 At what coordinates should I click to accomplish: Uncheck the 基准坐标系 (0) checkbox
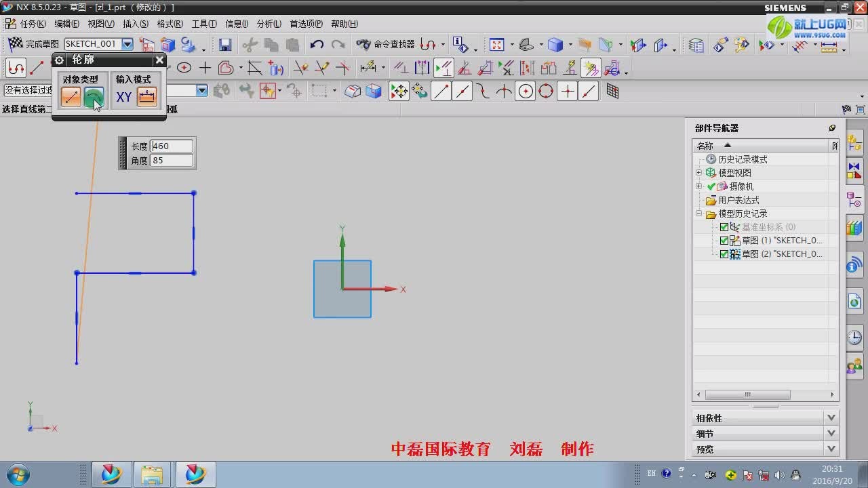coord(724,227)
